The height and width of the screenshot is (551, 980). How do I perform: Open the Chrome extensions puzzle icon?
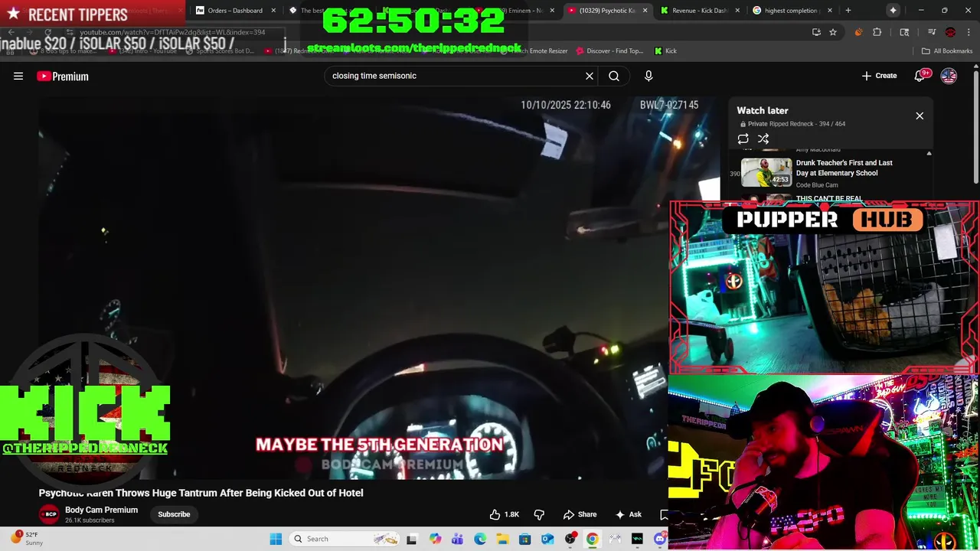tap(877, 32)
